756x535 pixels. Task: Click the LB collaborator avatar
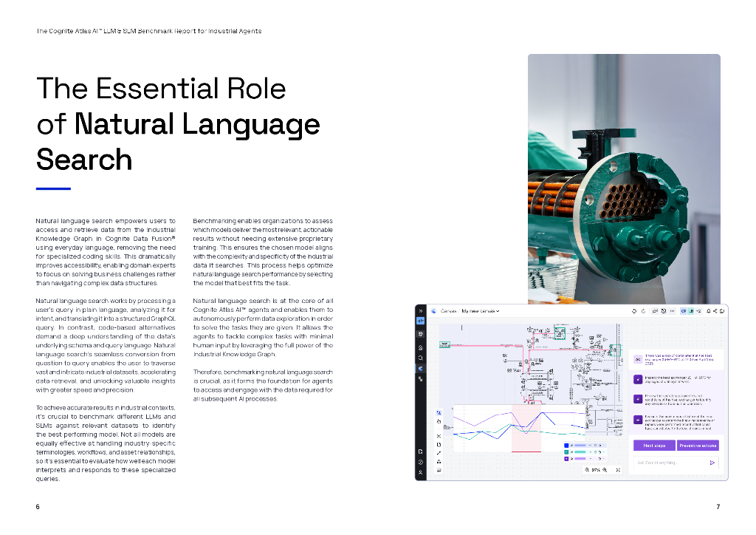coord(690,311)
